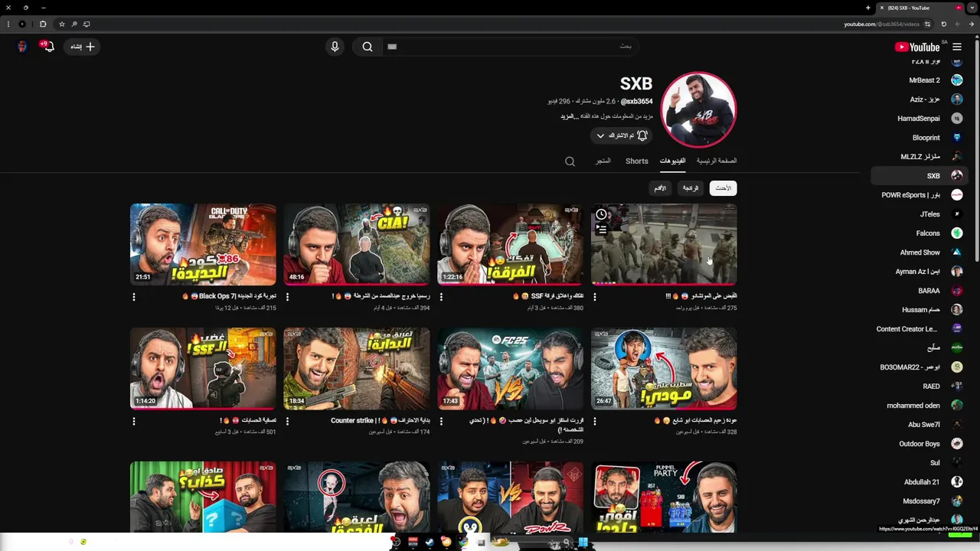Open the YouTube guide hamburger menu

click(x=957, y=47)
